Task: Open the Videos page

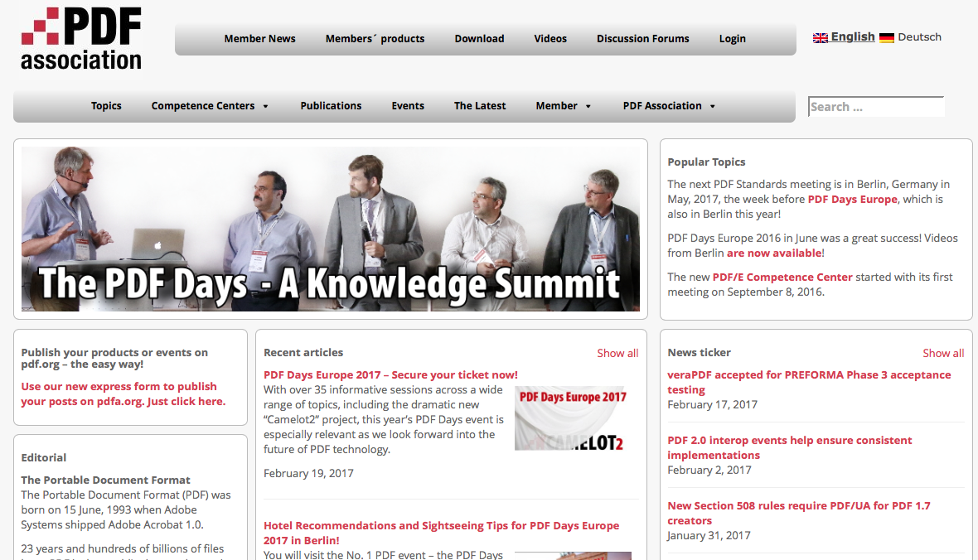Action: click(x=550, y=39)
